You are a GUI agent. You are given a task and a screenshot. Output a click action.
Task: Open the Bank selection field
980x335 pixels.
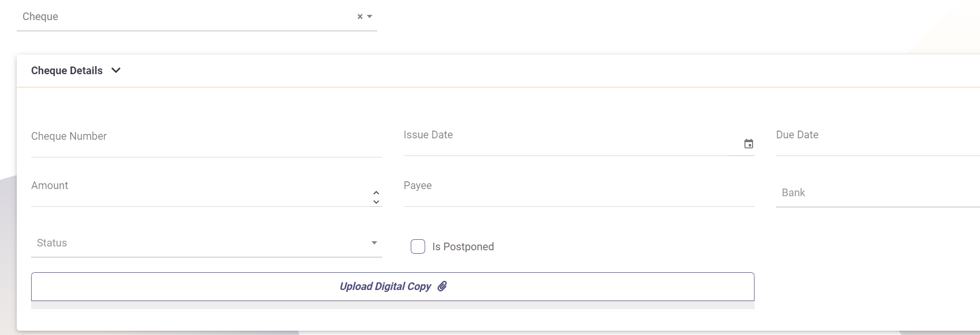(877, 193)
